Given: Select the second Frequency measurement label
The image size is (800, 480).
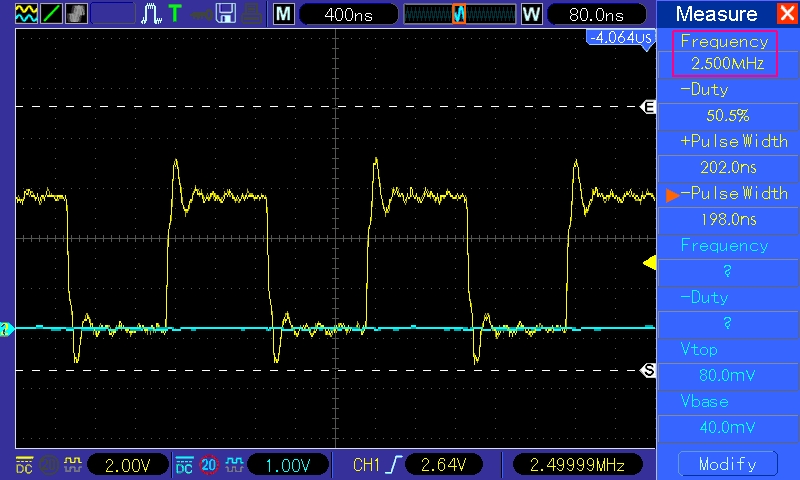Looking at the screenshot, I should pyautogui.click(x=724, y=245).
